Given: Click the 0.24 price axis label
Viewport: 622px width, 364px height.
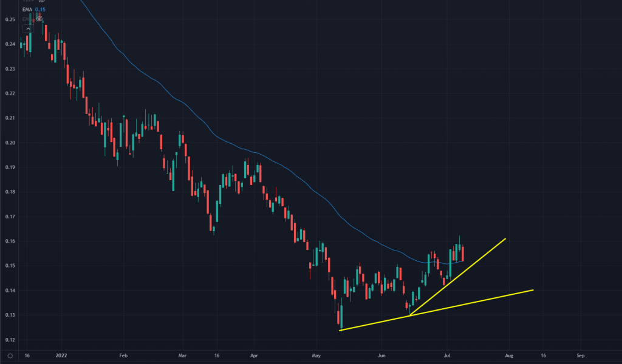Looking at the screenshot, I should (x=10, y=44).
